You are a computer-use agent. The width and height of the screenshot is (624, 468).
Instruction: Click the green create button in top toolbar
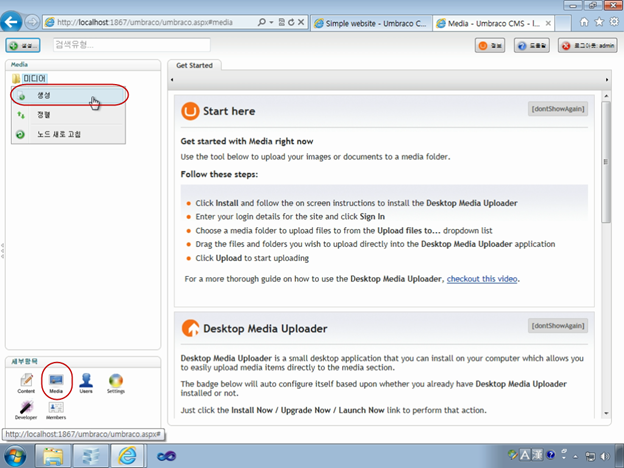pos(23,45)
